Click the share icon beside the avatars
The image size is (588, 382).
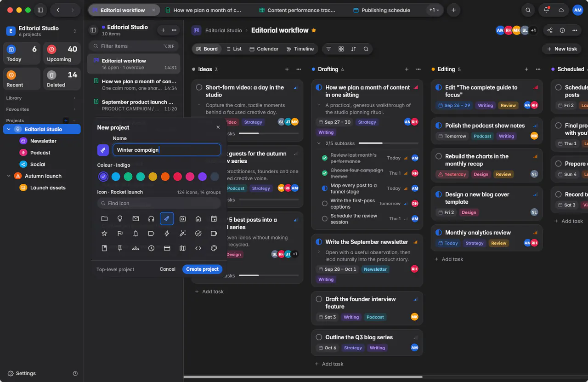tap(550, 30)
